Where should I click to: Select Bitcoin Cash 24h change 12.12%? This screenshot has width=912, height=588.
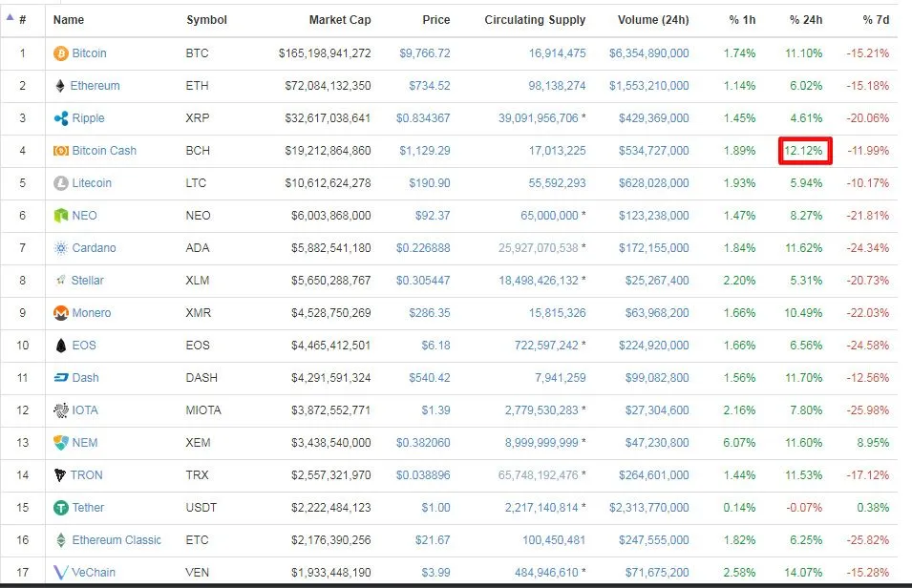803,151
